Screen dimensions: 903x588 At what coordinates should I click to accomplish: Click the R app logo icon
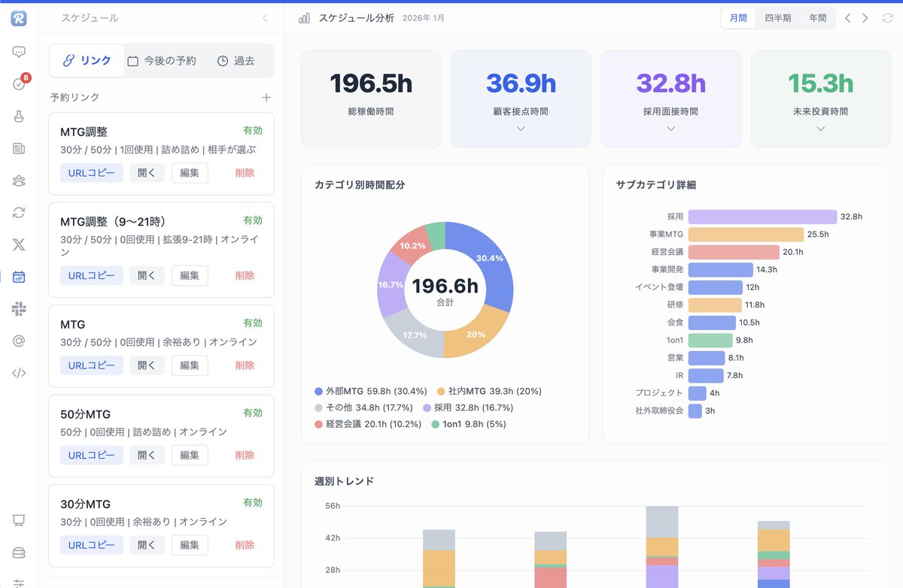click(19, 18)
